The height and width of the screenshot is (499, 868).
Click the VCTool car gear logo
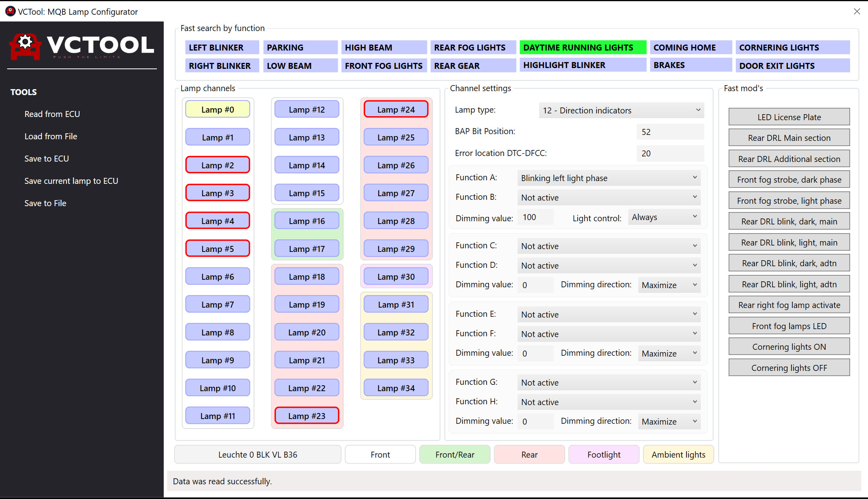pyautogui.click(x=25, y=46)
